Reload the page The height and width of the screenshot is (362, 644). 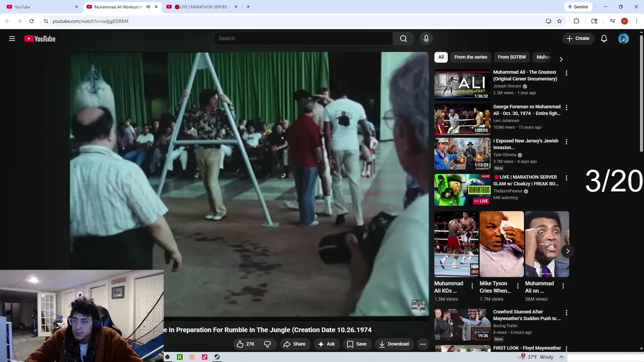[31, 21]
